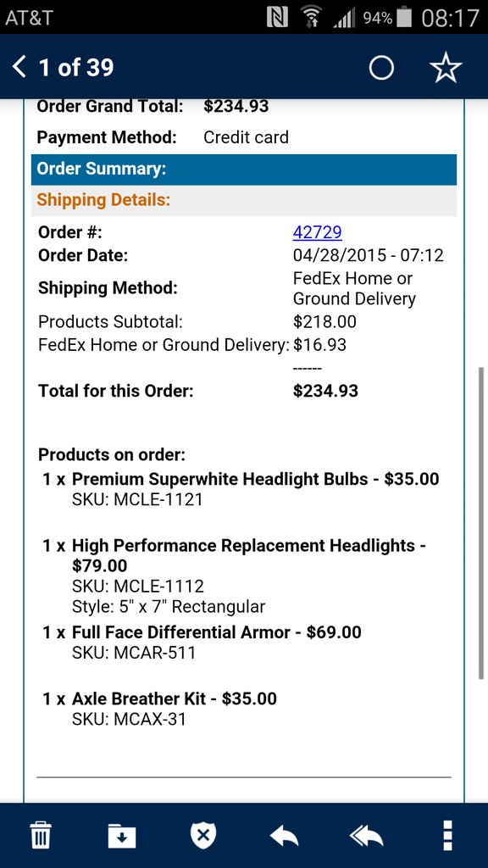Viewport: 488px width, 868px height.
Task: Tap the Wi-Fi status icon
Action: [x=312, y=18]
